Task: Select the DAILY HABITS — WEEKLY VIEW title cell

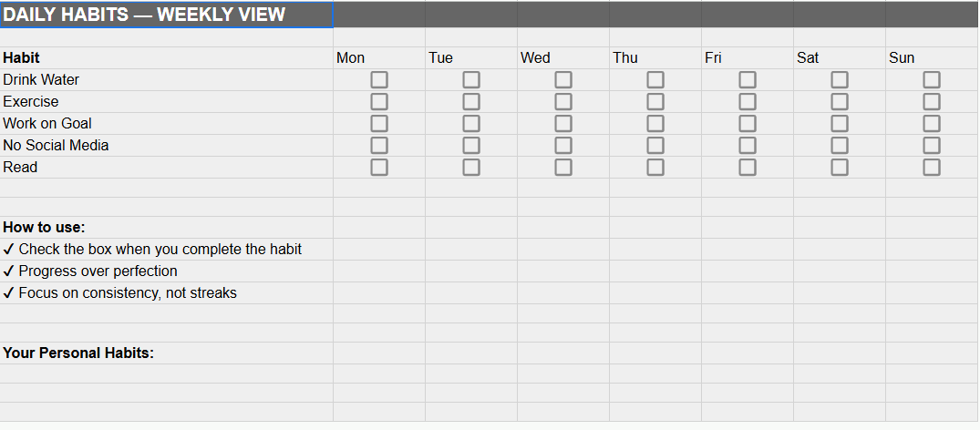Action: pyautogui.click(x=167, y=15)
